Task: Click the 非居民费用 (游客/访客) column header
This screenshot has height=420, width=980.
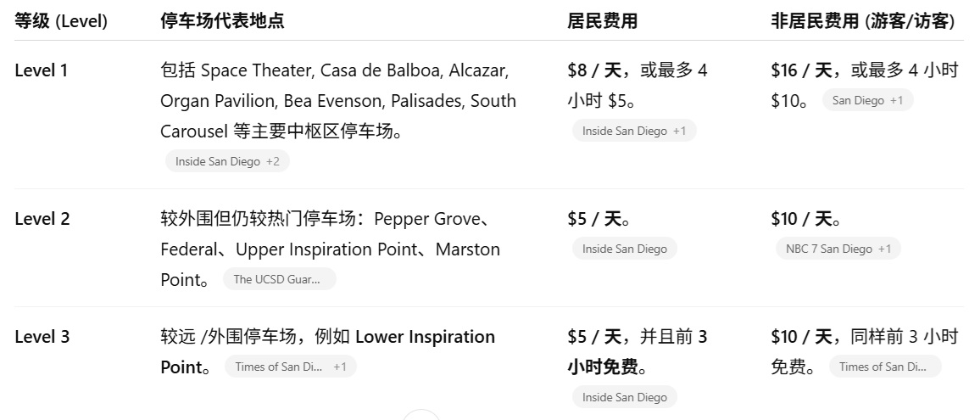Action: tap(863, 21)
